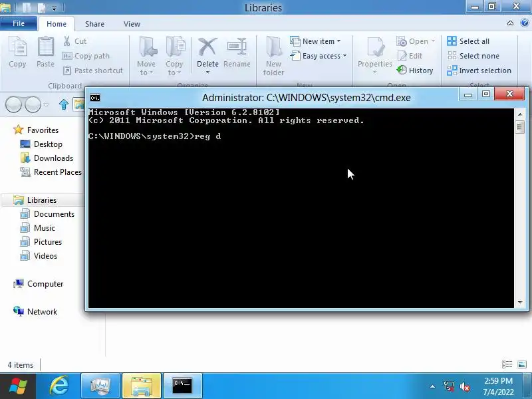Viewport: 532px width, 399px height.
Task: Switch to Details view icon
Action: (507, 364)
